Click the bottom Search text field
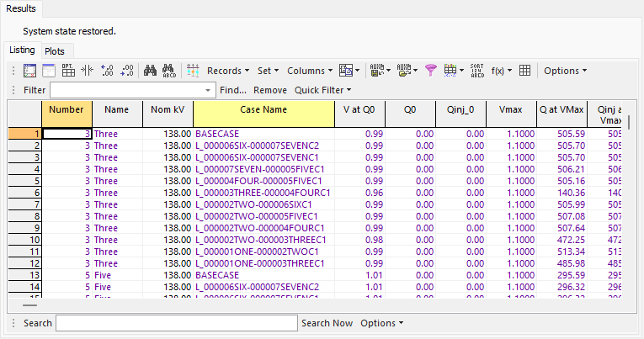This screenshot has width=644, height=339. tap(177, 323)
